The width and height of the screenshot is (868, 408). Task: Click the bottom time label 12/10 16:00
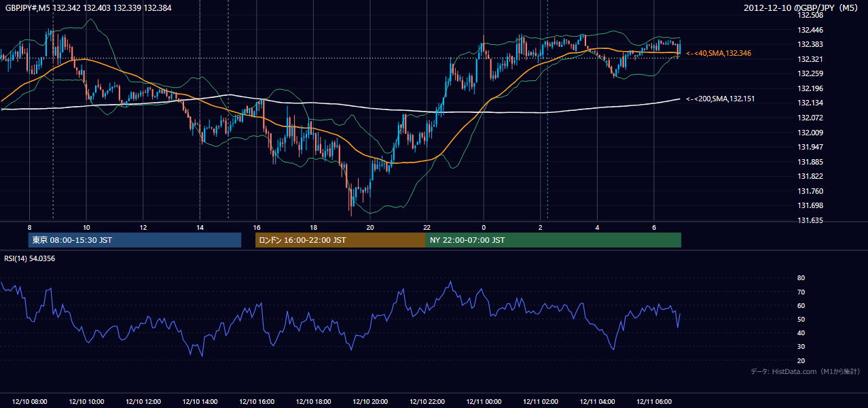[256, 402]
